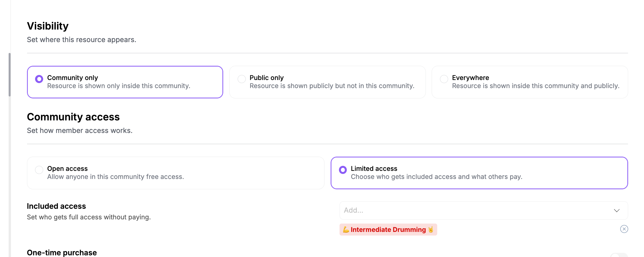Click 'Set who gets full access without paying.'
Screen dimensions: 644x257
(x=89, y=217)
